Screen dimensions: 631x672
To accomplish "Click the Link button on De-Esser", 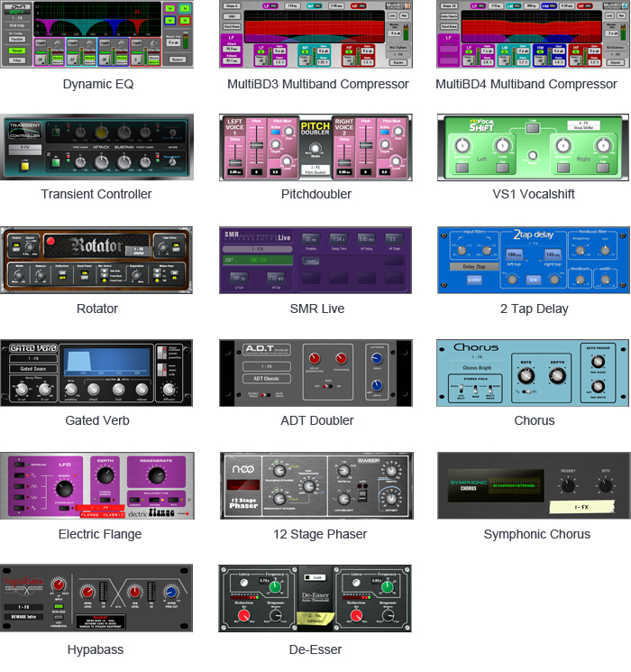I will pyautogui.click(x=315, y=575).
